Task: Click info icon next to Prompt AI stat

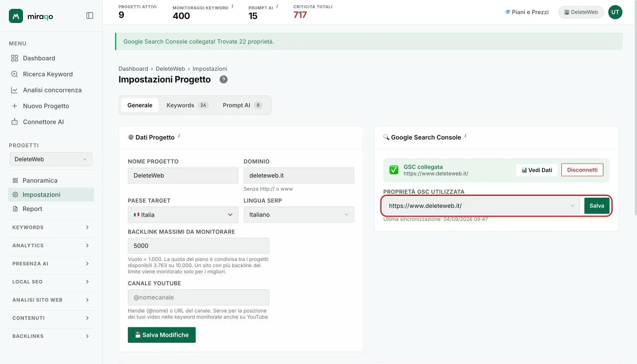Action: 277,7
